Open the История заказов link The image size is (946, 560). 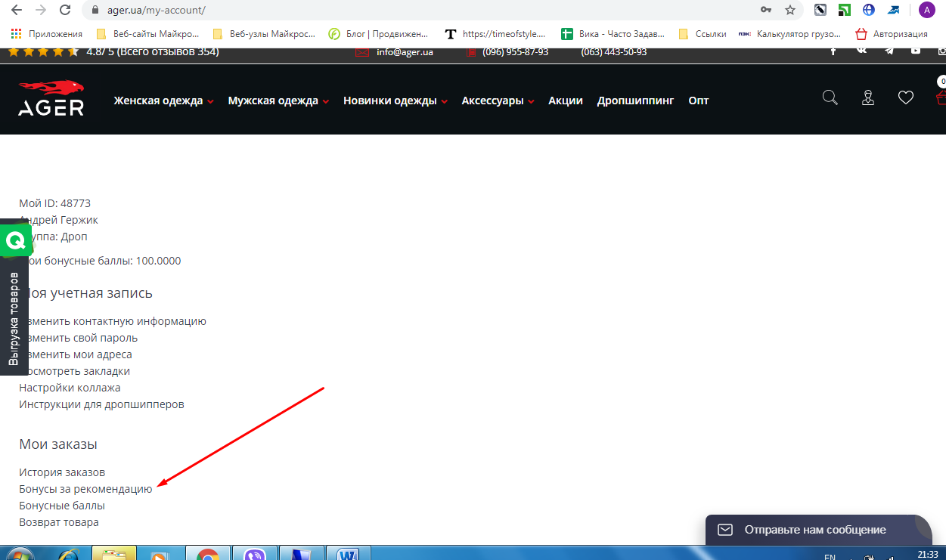[x=62, y=472]
